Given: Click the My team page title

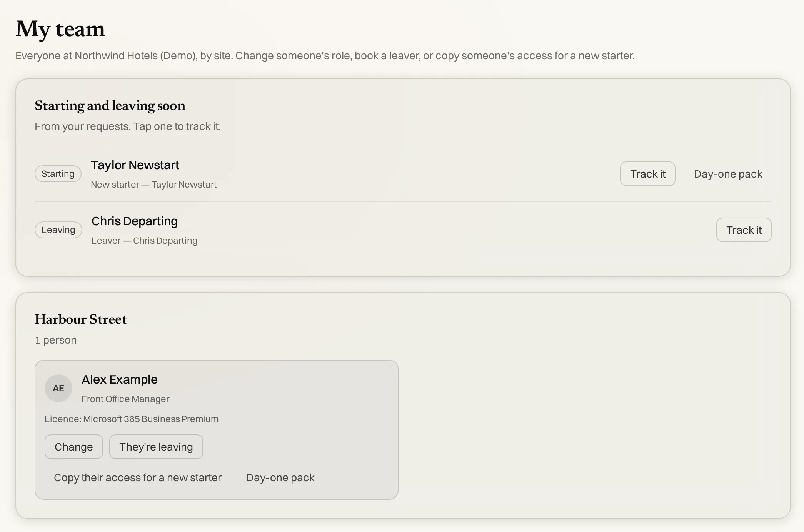Looking at the screenshot, I should coord(60,29).
